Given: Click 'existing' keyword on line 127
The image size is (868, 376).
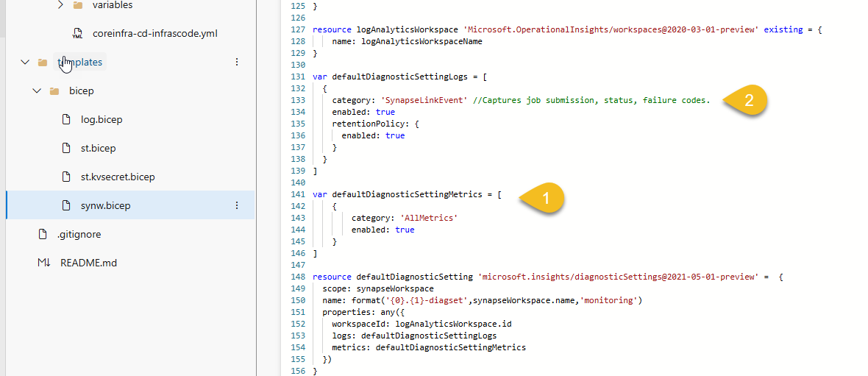Looking at the screenshot, I should pos(783,30).
